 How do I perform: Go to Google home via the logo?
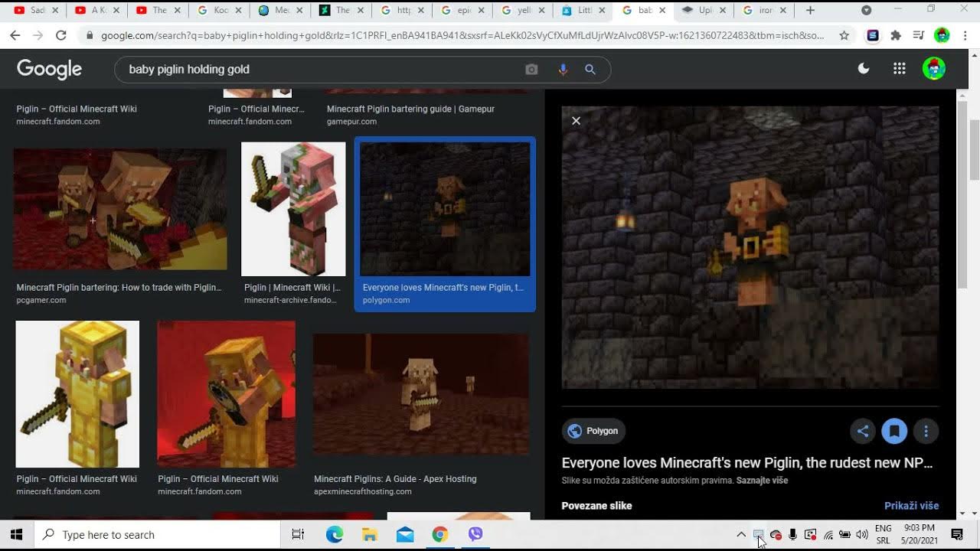(x=49, y=69)
